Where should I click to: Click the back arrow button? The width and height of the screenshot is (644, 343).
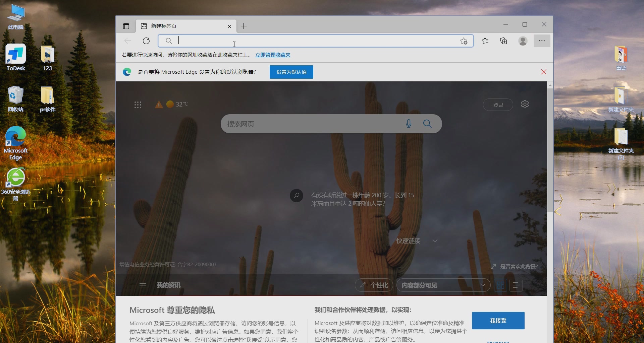128,41
